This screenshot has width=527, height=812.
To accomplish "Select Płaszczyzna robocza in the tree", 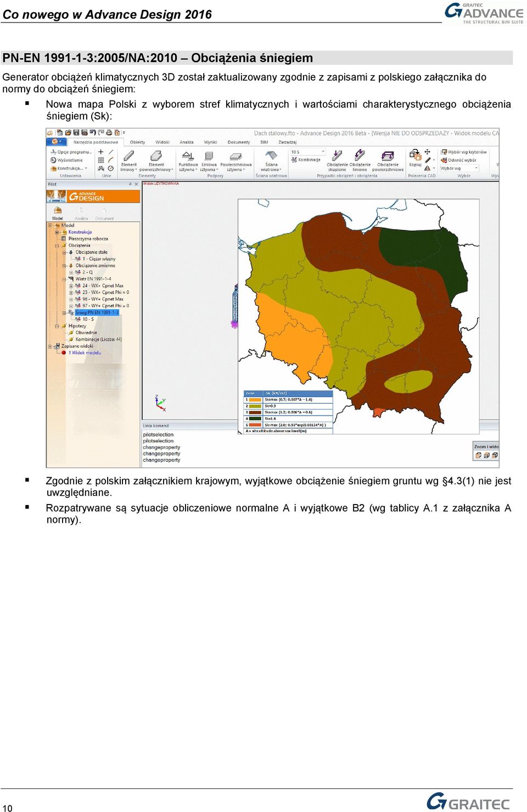I will [88, 239].
